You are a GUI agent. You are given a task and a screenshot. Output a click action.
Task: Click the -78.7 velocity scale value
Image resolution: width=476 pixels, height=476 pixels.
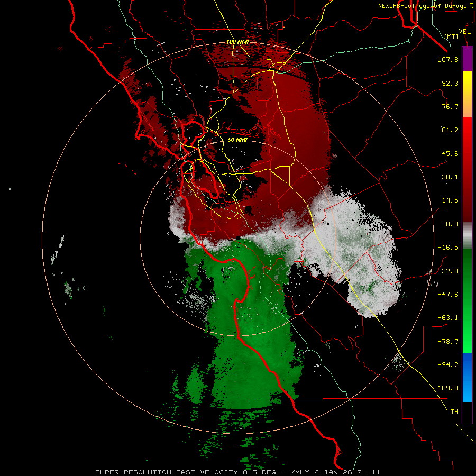click(448, 342)
